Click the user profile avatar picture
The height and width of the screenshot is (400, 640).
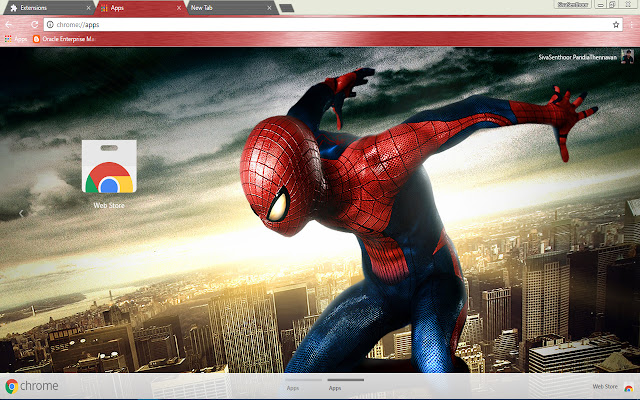[x=627, y=56]
